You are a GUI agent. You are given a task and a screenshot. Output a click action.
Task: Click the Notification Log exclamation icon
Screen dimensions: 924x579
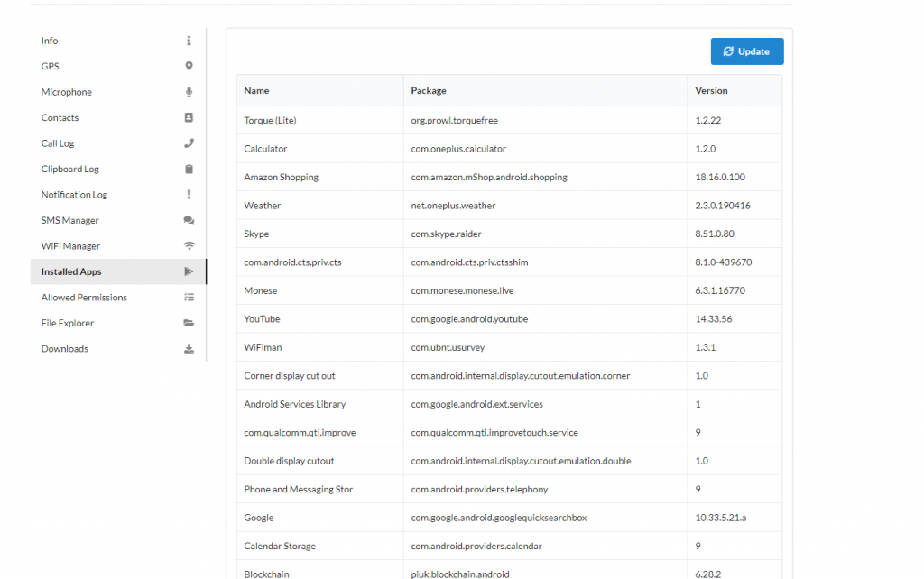(x=189, y=195)
